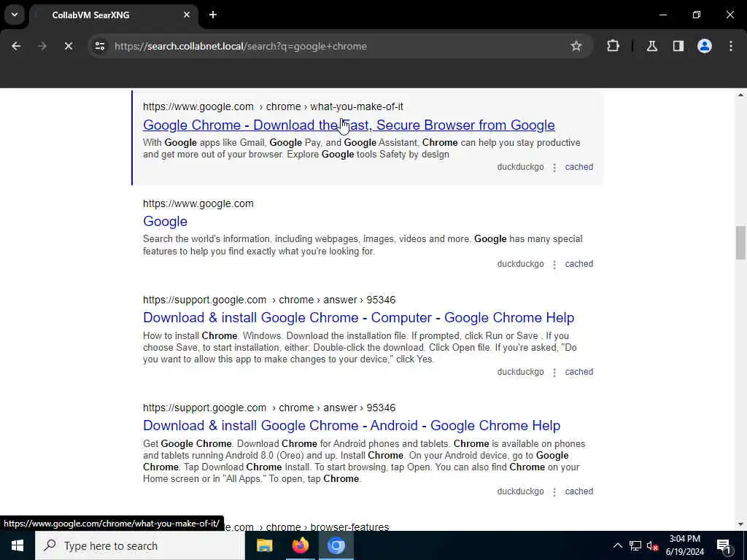Open Chrome three-dot menu

(731, 46)
